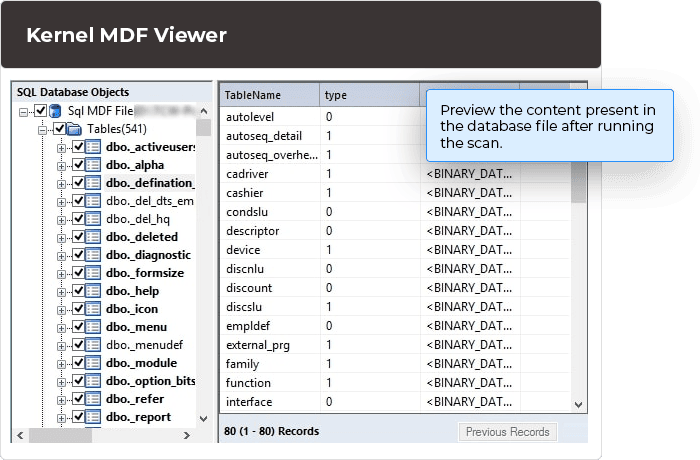Click table icon beside dbo._defination

[93, 183]
